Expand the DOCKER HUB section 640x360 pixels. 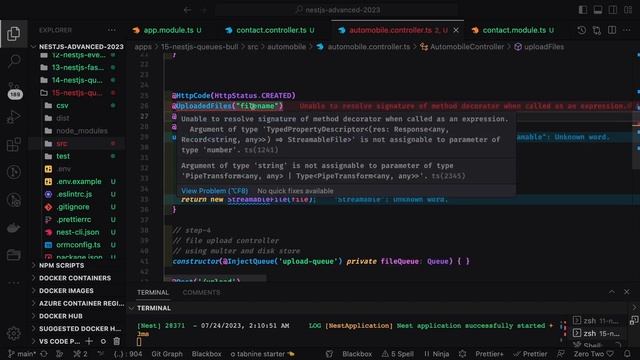click(x=78, y=316)
